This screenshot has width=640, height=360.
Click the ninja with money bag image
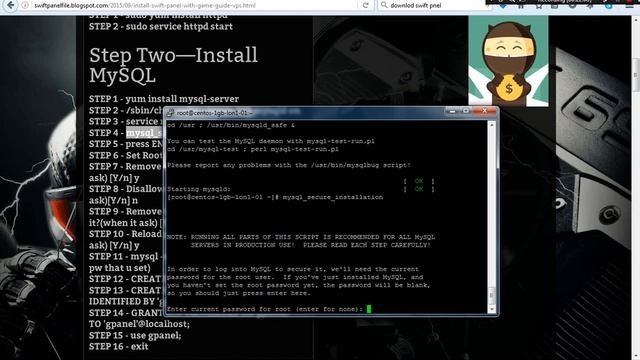point(508,61)
